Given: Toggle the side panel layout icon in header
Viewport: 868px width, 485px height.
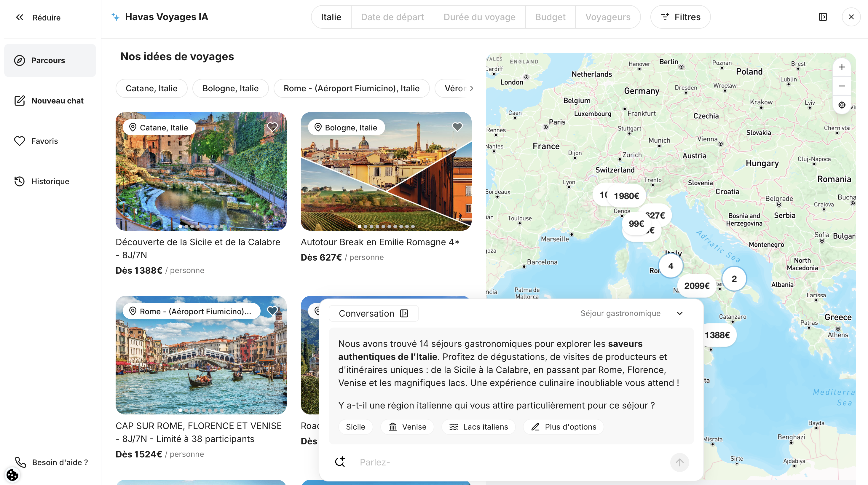Looking at the screenshot, I should click(x=823, y=17).
